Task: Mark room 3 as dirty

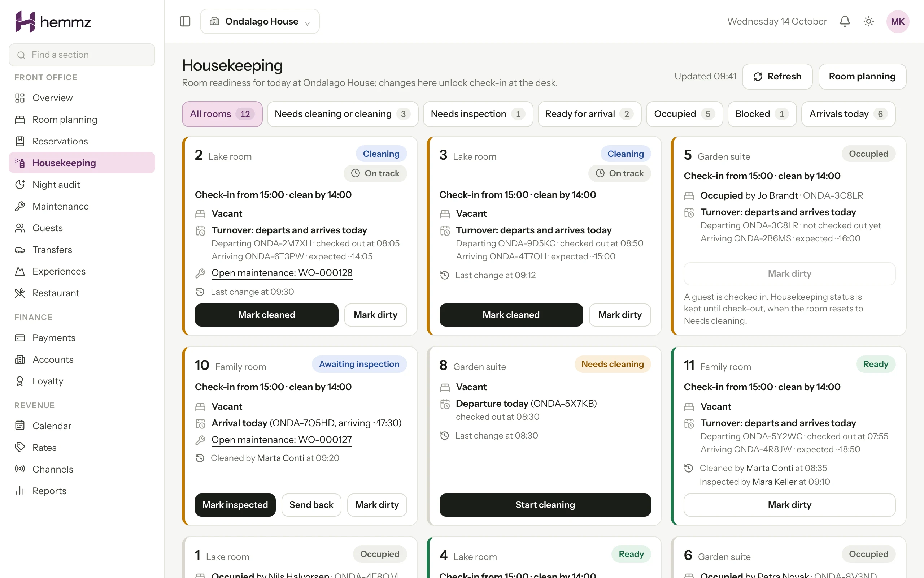Action: (x=620, y=315)
